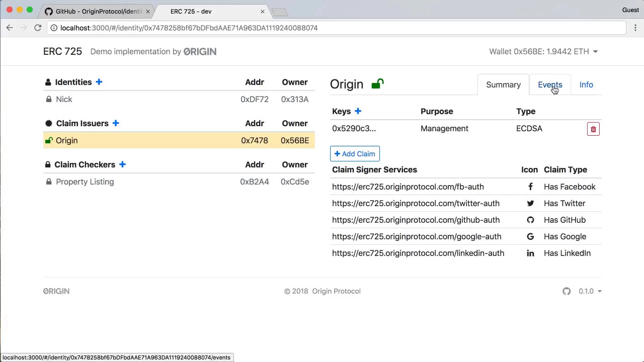Image resolution: width=644 pixels, height=362 pixels.
Task: Select the Nick identity row
Action: (179, 100)
